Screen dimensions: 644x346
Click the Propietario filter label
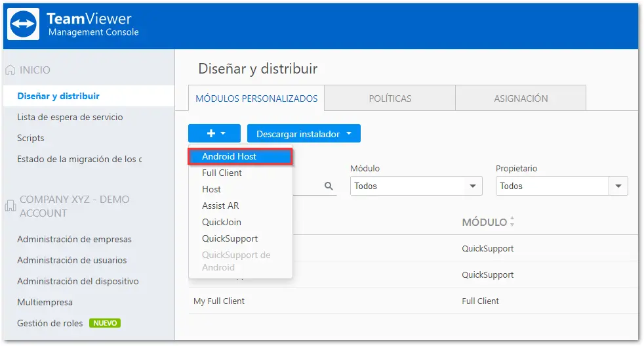tap(516, 168)
